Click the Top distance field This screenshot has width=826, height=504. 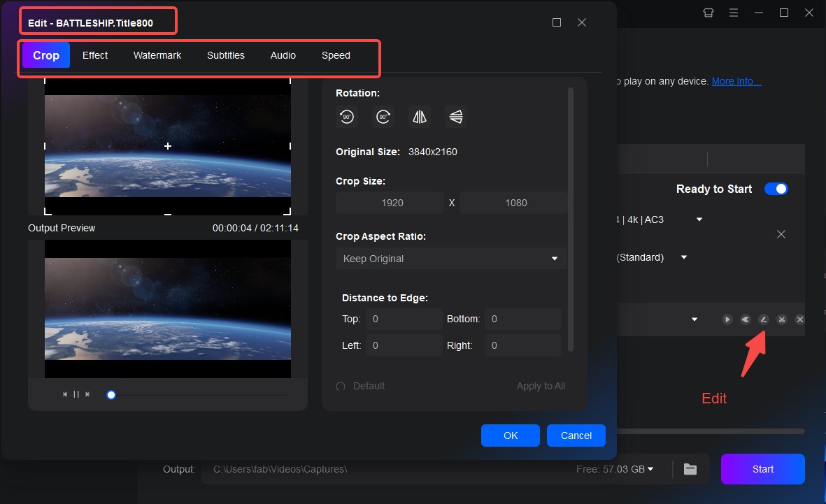point(404,319)
